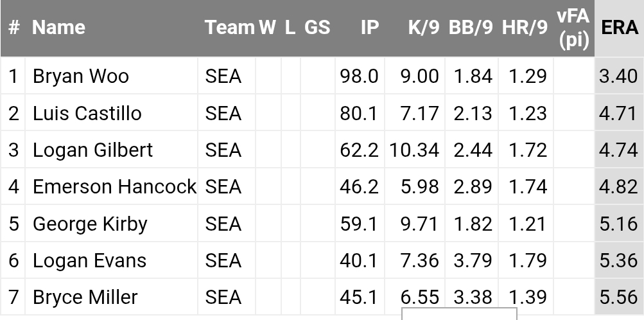Viewport: 644px width, 320px height.
Task: Select the Logan Gilbert name link
Action: click(92, 150)
